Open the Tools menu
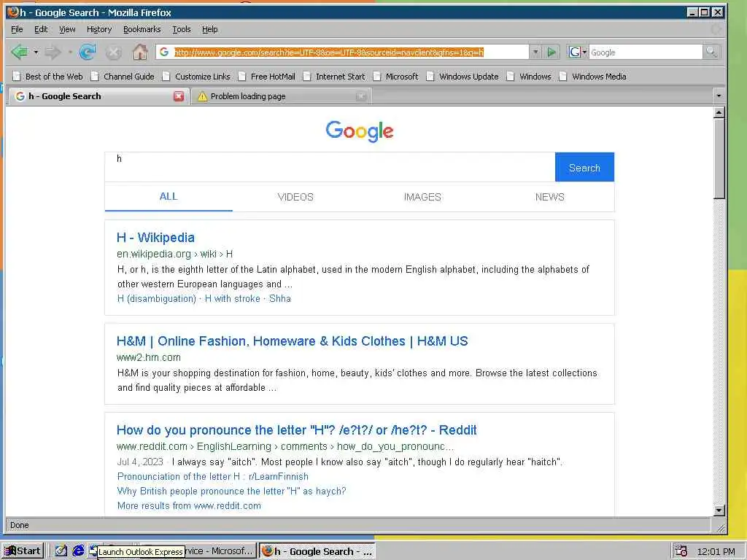The width and height of the screenshot is (747, 560). pos(182,29)
